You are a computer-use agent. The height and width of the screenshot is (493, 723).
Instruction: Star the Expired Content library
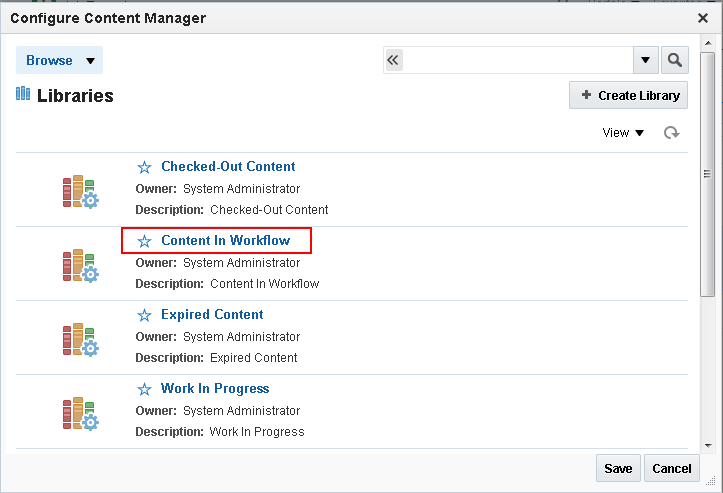[x=144, y=315]
